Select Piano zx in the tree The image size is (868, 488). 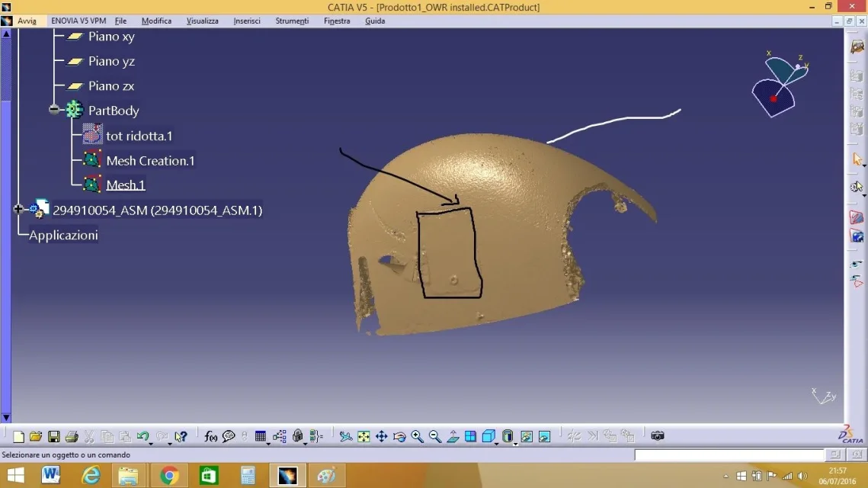point(111,86)
